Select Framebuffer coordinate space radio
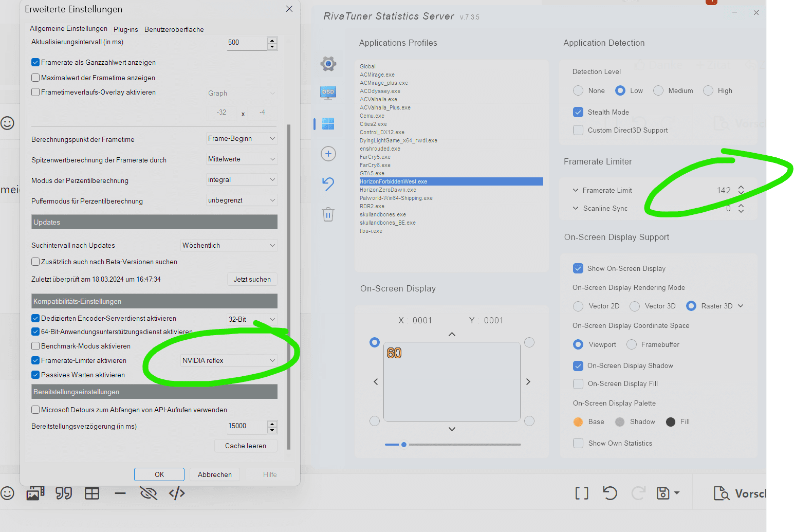 point(632,344)
